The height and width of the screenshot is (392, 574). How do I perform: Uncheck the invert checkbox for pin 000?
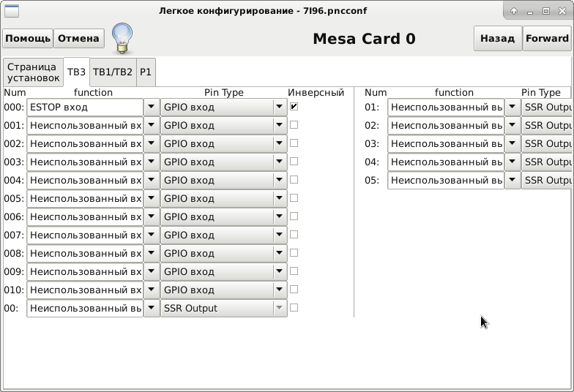pyautogui.click(x=294, y=107)
